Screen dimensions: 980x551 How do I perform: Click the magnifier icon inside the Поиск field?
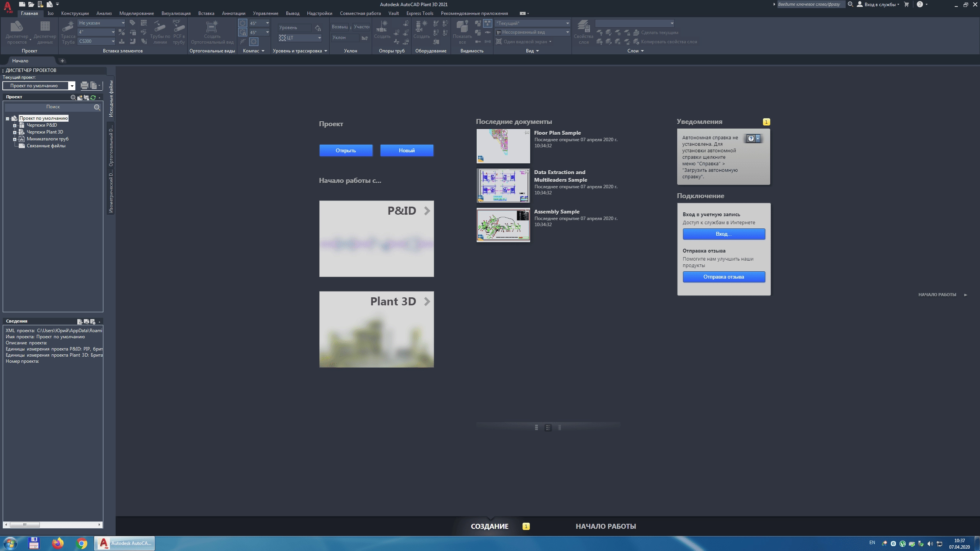(x=97, y=108)
